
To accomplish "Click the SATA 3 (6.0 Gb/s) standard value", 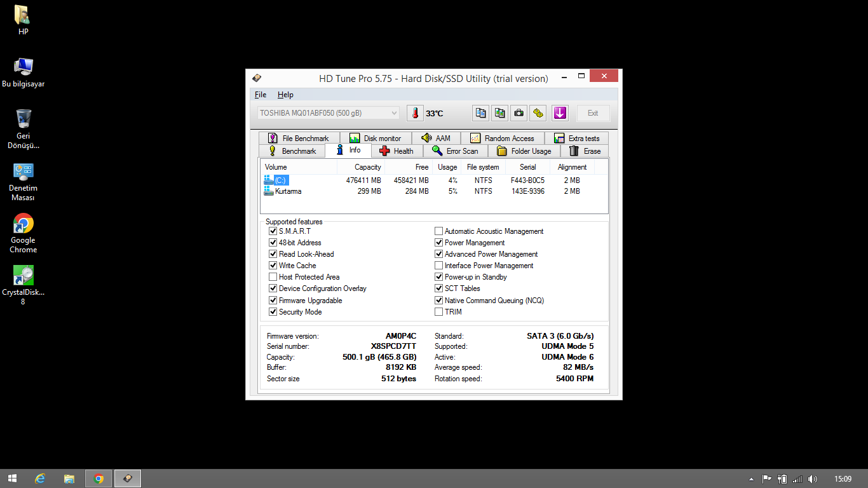I will pyautogui.click(x=560, y=336).
